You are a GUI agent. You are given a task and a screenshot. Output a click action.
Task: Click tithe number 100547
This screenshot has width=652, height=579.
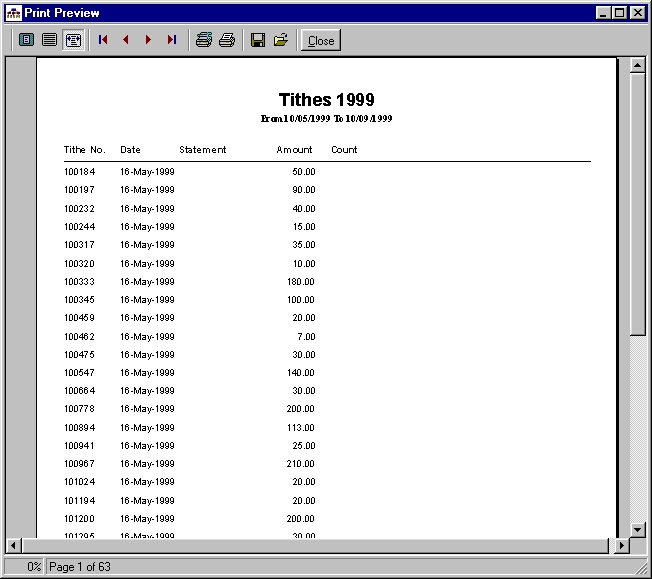point(79,373)
